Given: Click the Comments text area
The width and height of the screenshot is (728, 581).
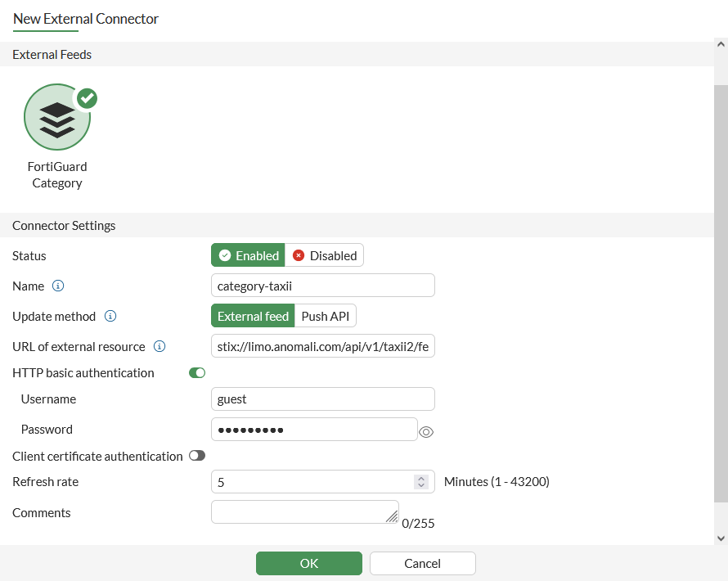Looking at the screenshot, I should tap(304, 511).
